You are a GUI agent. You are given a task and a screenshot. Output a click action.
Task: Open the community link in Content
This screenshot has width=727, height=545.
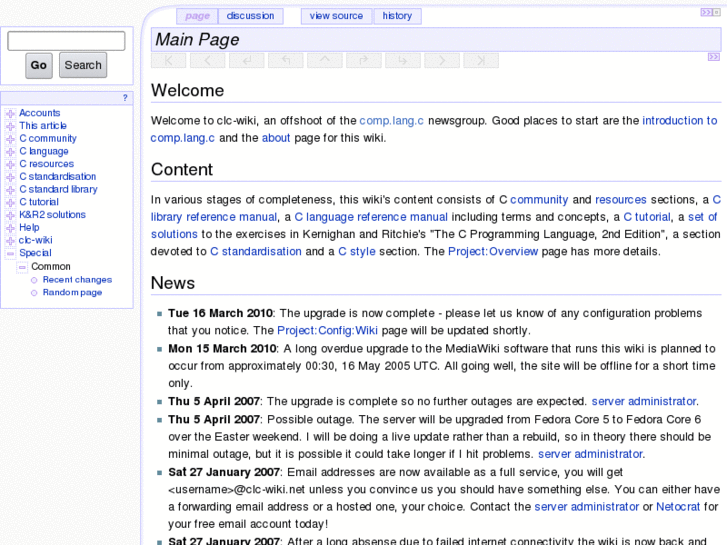[x=539, y=200]
